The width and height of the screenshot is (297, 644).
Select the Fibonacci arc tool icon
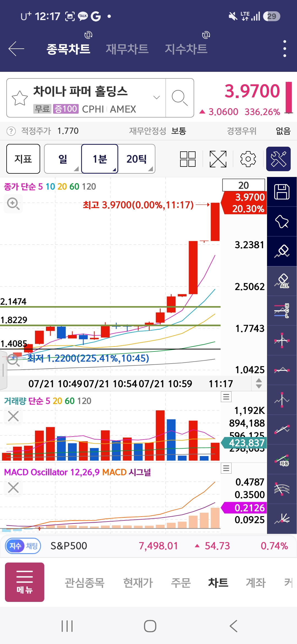(282, 489)
